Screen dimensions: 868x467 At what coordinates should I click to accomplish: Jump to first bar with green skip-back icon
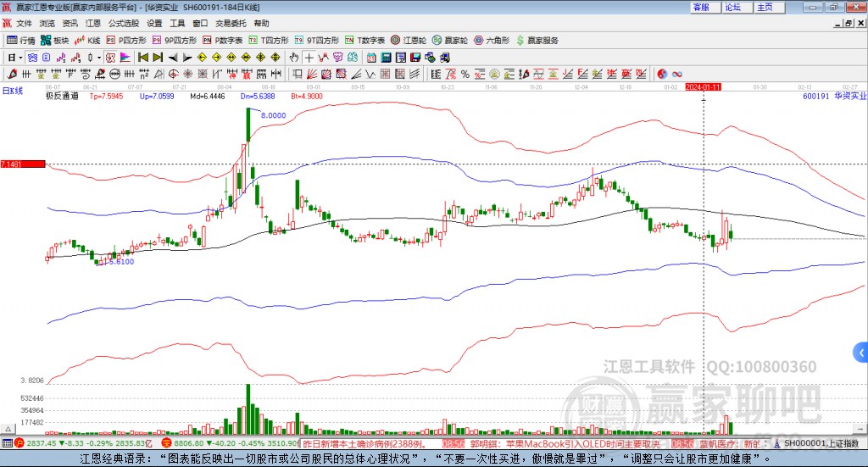(x=143, y=58)
